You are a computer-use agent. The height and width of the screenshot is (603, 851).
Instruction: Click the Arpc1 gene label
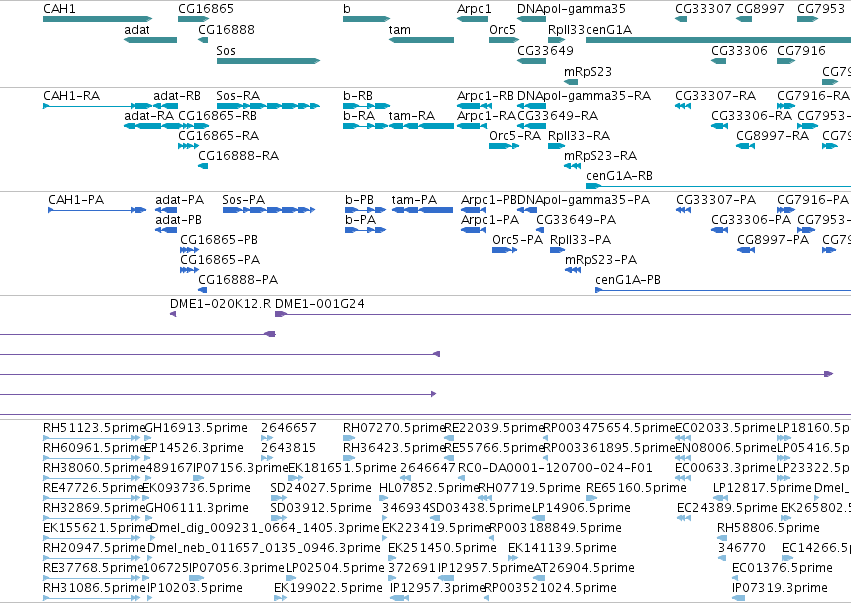point(474,9)
